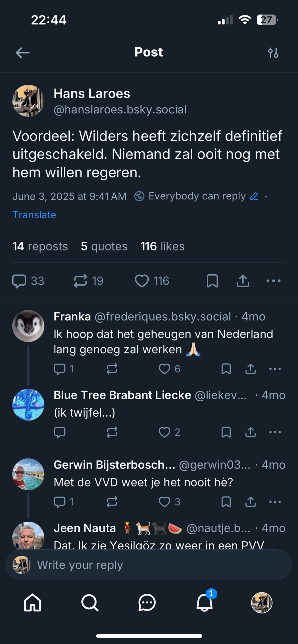Share the main post

pyautogui.click(x=243, y=281)
